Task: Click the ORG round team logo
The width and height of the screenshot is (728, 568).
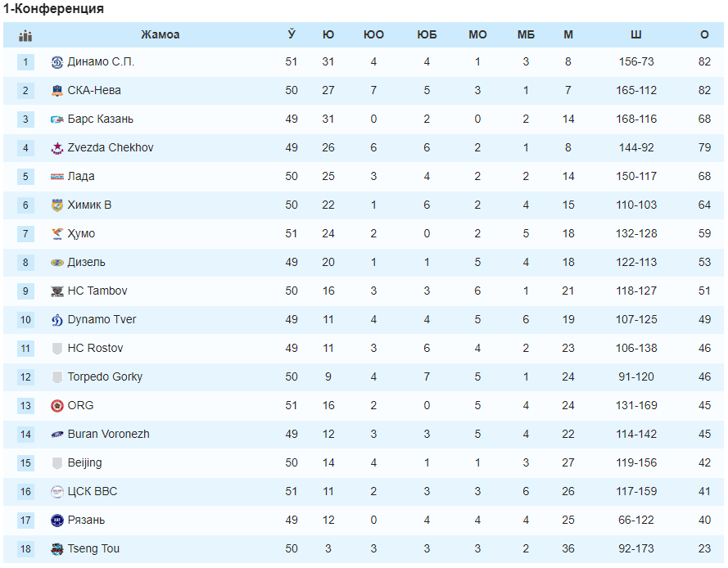Action: [57, 406]
